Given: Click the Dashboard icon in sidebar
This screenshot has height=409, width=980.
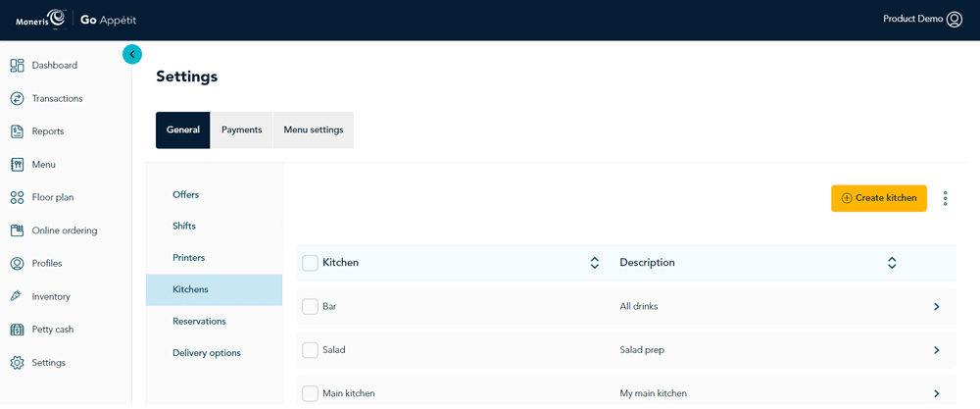Looking at the screenshot, I should coord(17,65).
